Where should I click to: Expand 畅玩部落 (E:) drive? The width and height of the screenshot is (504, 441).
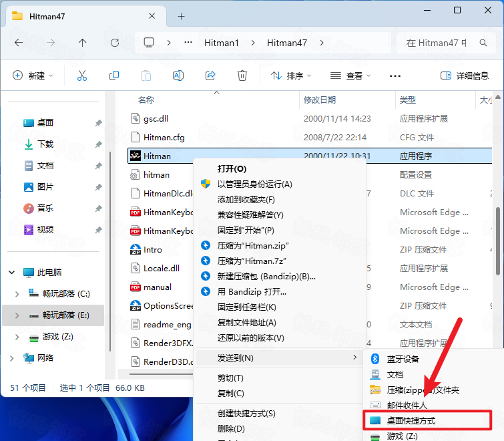17,315
